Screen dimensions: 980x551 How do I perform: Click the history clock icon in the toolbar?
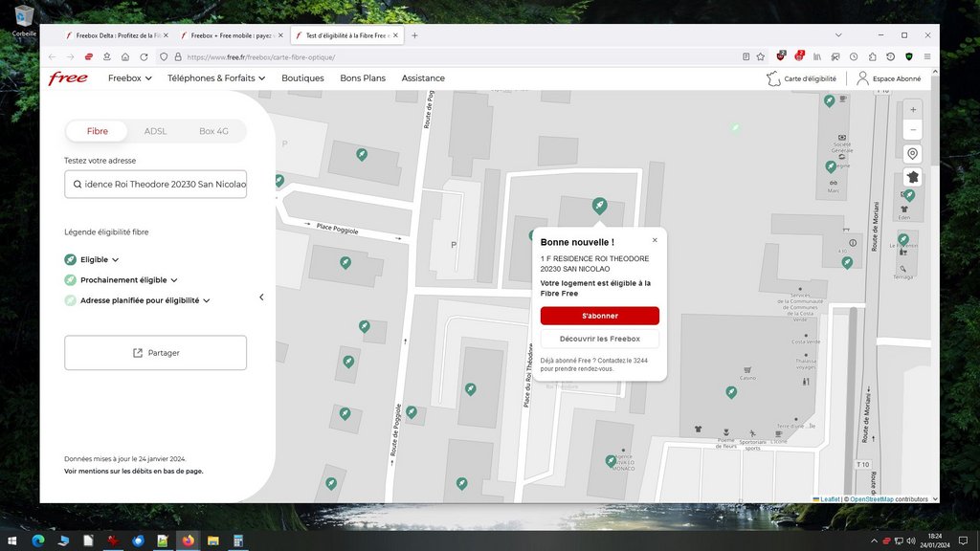pyautogui.click(x=854, y=56)
